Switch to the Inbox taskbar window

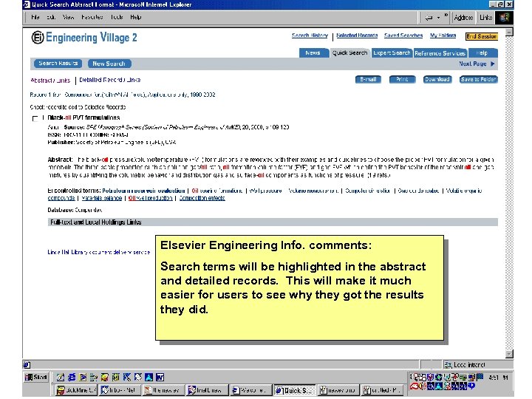[x=120, y=390]
